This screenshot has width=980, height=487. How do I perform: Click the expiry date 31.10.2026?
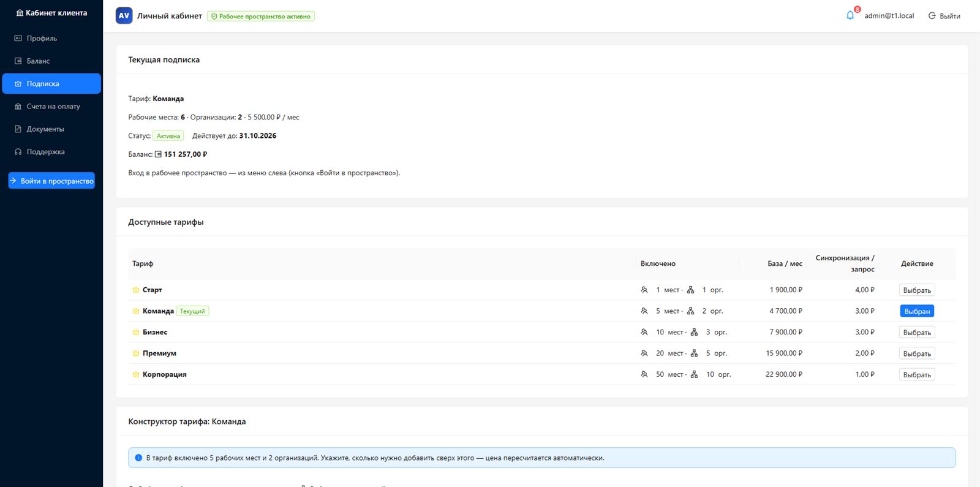[x=258, y=136]
